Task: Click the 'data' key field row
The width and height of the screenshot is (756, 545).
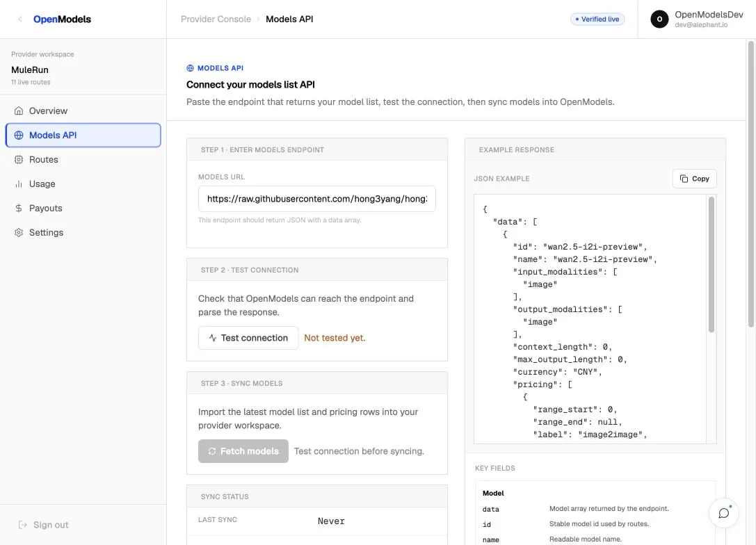Action: tap(595, 510)
